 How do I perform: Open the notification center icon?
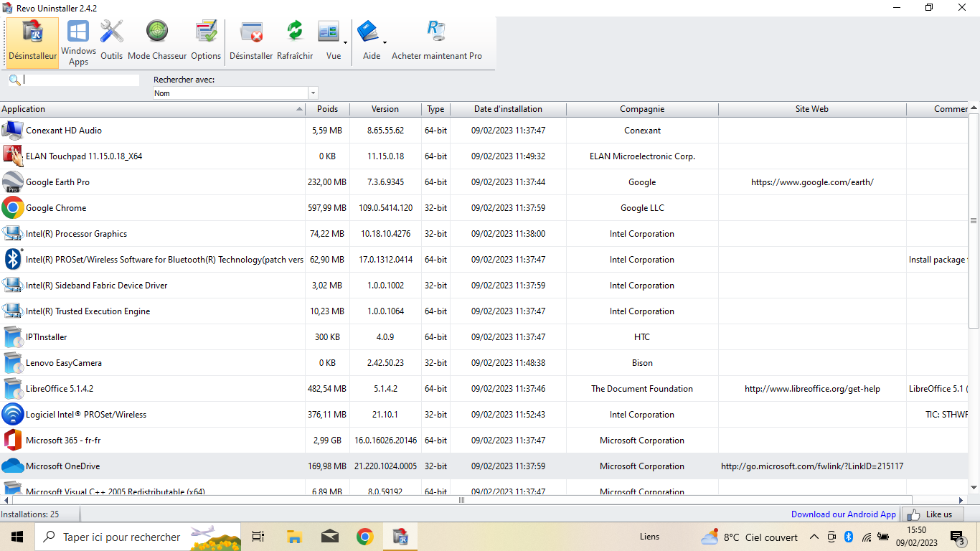coord(958,537)
